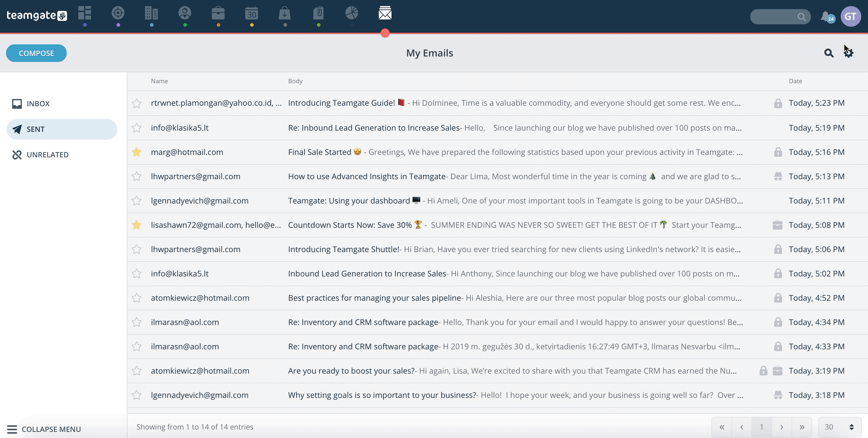The height and width of the screenshot is (438, 868).
Task: Select the Sent folder
Action: pyautogui.click(x=62, y=129)
